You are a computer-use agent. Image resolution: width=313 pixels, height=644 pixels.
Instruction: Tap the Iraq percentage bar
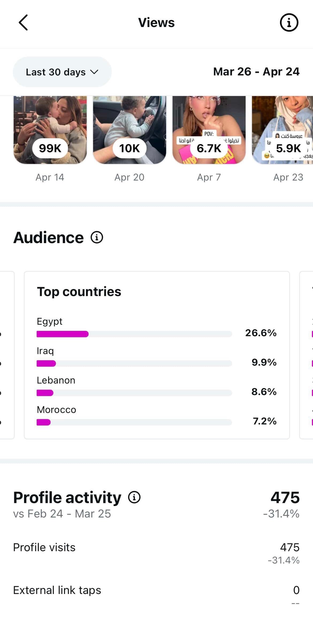134,363
